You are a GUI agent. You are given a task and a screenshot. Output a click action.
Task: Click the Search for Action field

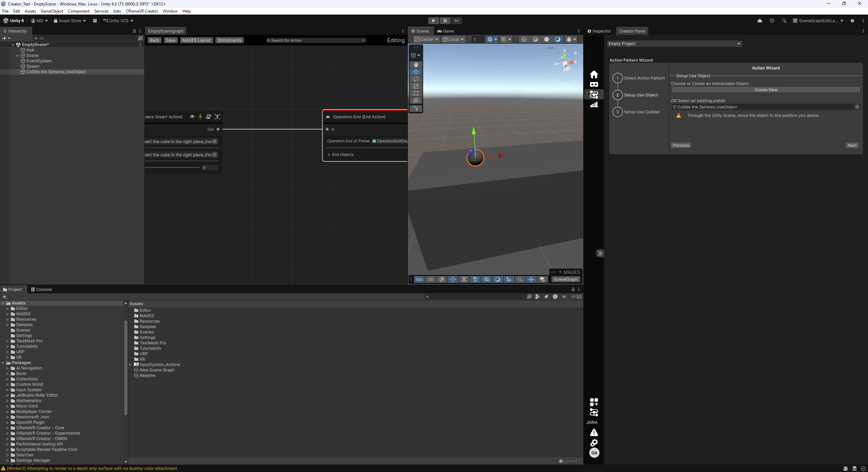[x=316, y=40]
